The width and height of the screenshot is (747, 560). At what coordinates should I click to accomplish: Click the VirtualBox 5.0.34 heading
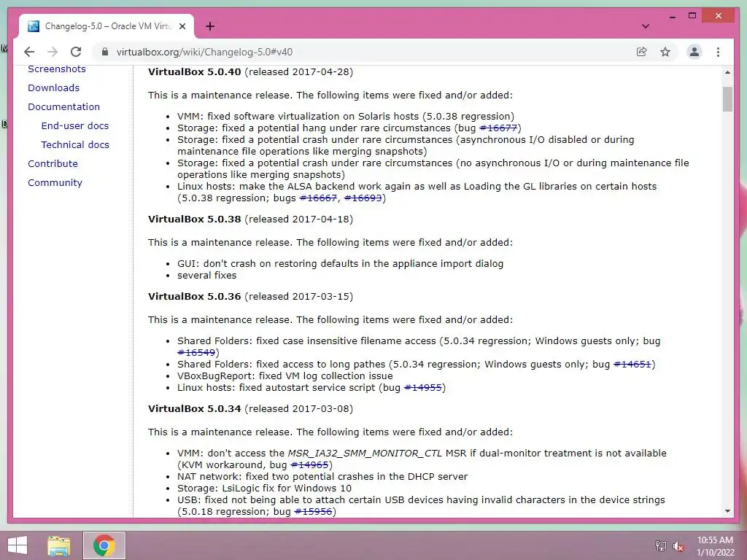[x=194, y=408]
